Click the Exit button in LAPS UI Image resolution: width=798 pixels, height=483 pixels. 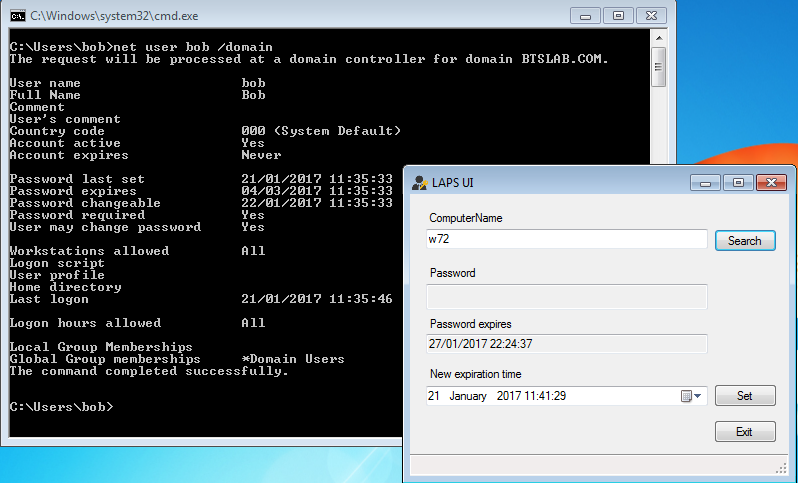(745, 432)
